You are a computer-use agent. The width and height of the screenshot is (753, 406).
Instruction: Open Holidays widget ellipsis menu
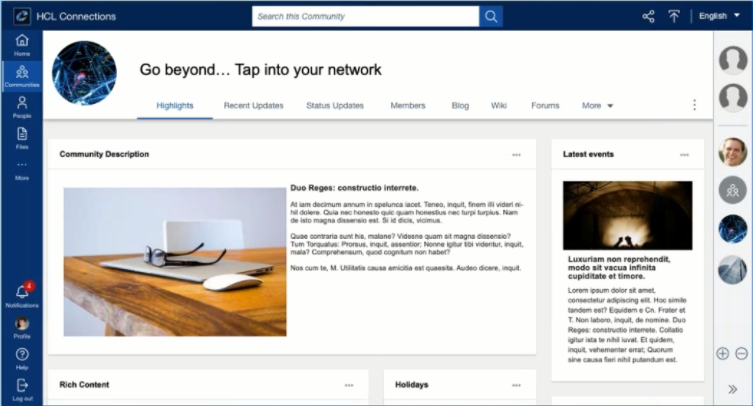(516, 385)
